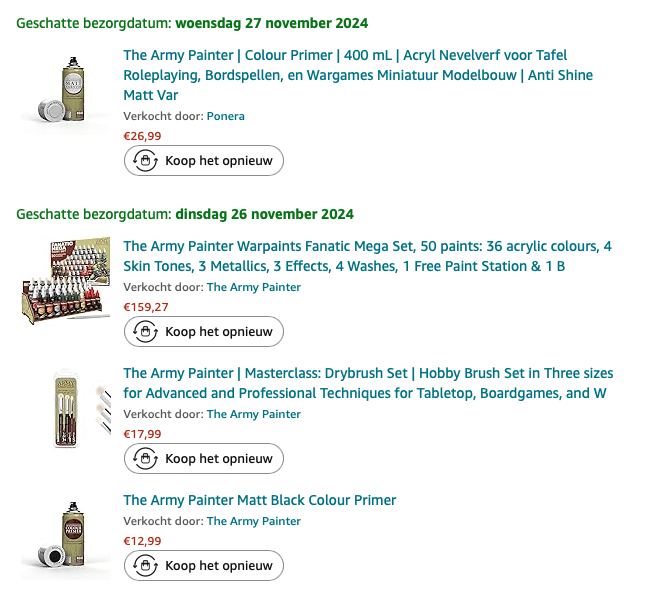The height and width of the screenshot is (596, 647).
Task: Click Koop het opnieuw under the €12,99 primer
Action: click(x=204, y=565)
